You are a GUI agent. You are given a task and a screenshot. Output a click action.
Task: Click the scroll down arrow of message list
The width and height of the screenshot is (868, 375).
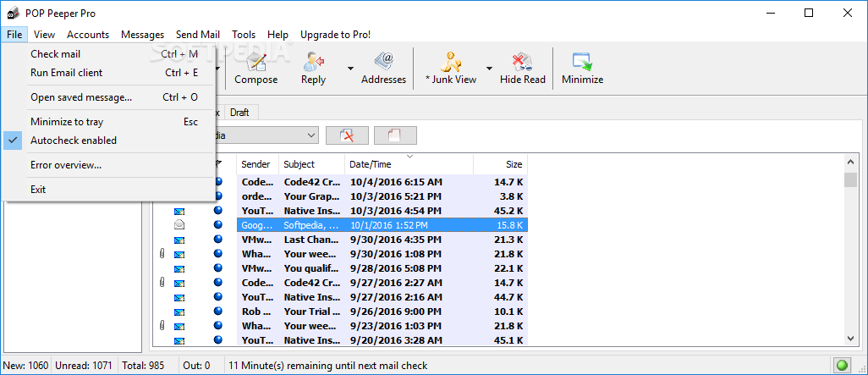pos(850,339)
